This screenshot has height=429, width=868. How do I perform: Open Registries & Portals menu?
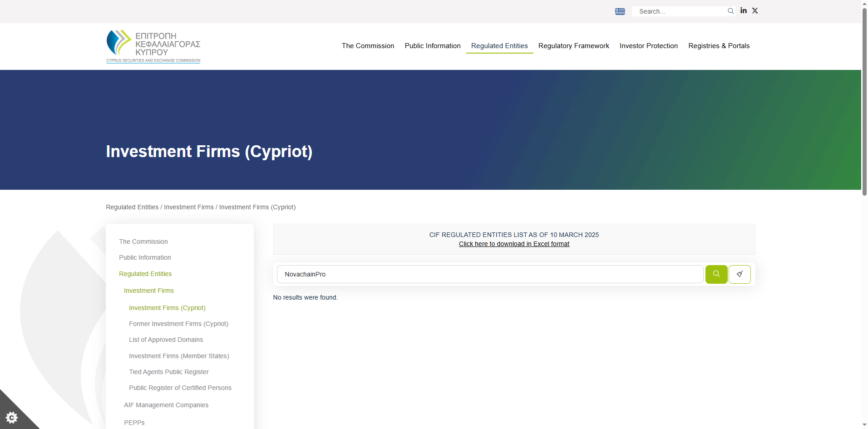click(x=719, y=46)
